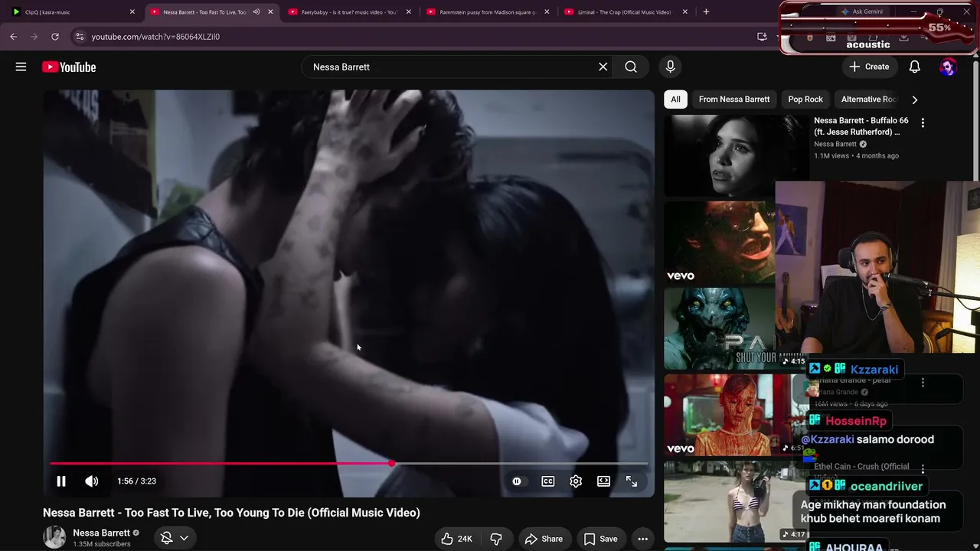Select the All filter chip
The width and height of the screenshot is (980, 551).
coord(675,99)
